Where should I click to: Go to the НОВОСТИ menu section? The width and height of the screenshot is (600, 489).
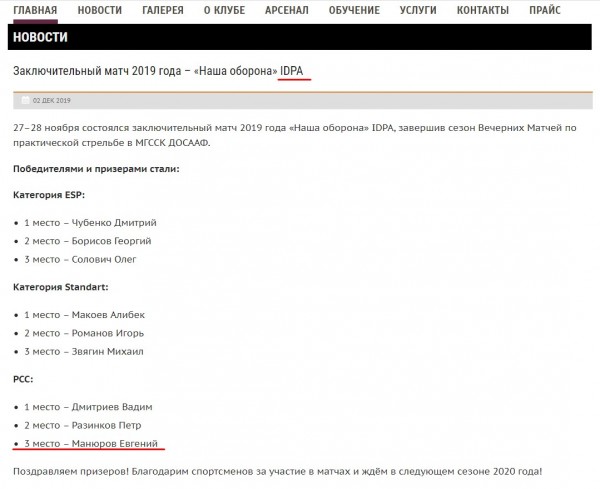tap(100, 10)
